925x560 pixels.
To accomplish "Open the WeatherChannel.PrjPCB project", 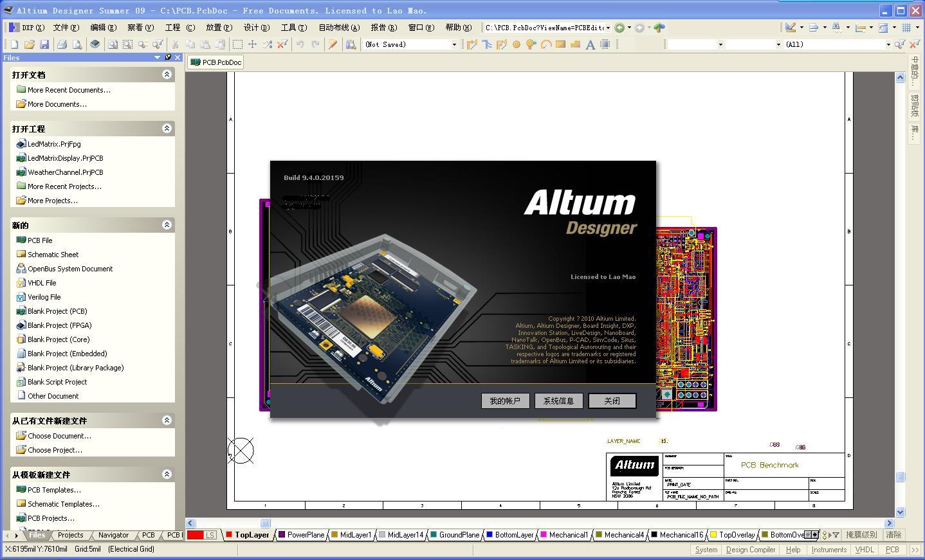I will click(x=59, y=172).
